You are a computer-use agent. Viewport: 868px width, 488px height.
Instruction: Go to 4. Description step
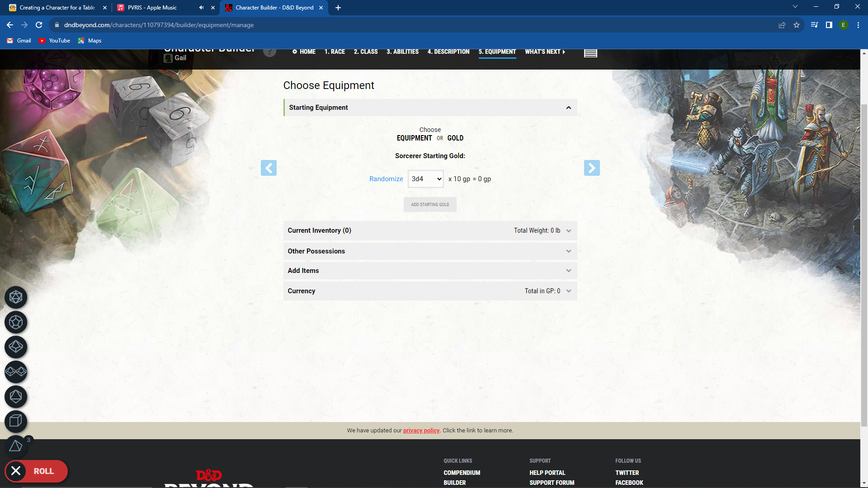448,52
